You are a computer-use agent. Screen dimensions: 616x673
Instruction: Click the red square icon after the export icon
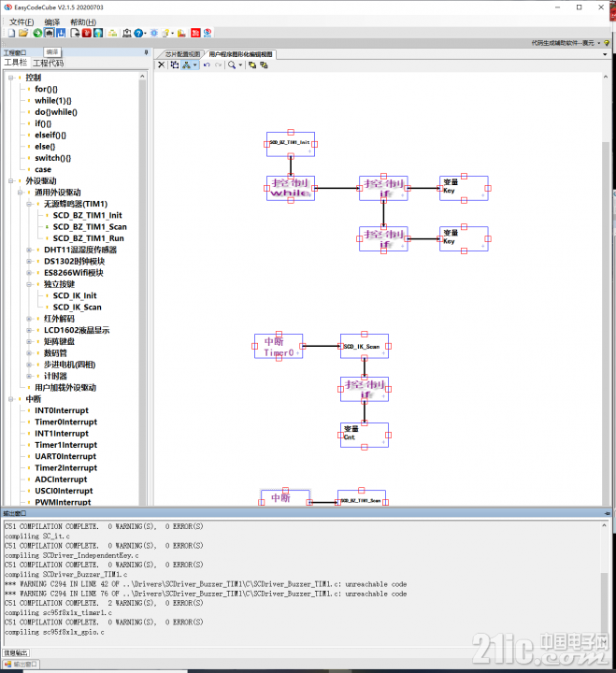click(x=87, y=33)
